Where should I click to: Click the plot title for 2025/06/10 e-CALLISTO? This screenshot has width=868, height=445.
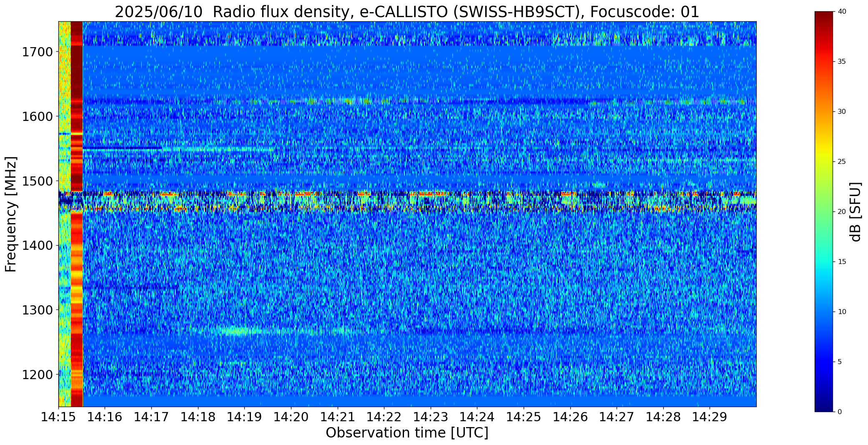pos(407,12)
